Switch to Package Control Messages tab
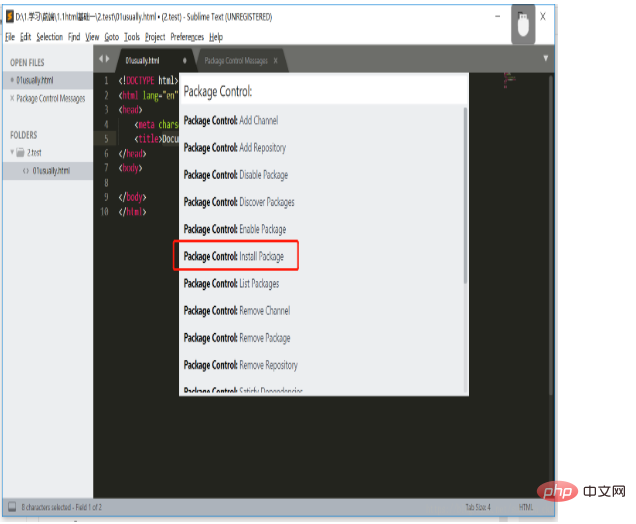This screenshot has height=524, width=636. pos(236,61)
